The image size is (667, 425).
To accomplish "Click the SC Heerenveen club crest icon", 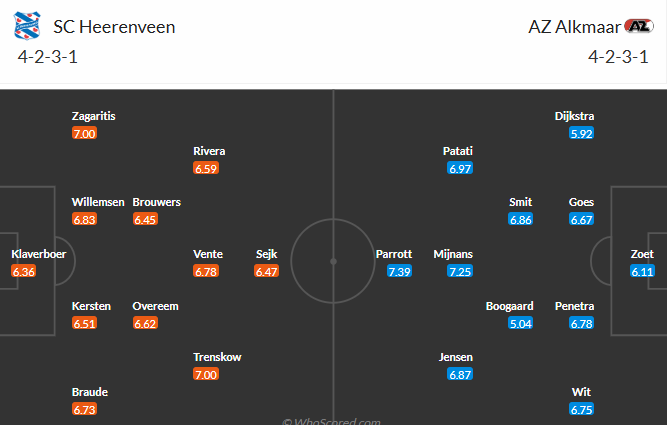I will coord(28,27).
